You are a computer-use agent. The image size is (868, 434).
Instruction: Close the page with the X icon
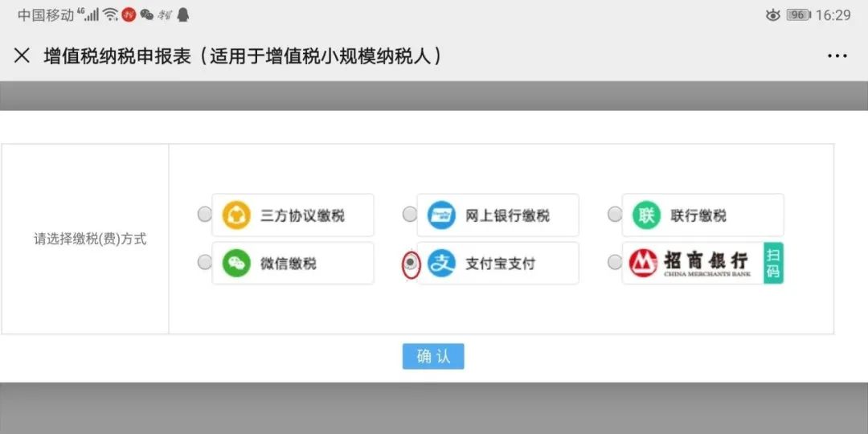(x=22, y=55)
